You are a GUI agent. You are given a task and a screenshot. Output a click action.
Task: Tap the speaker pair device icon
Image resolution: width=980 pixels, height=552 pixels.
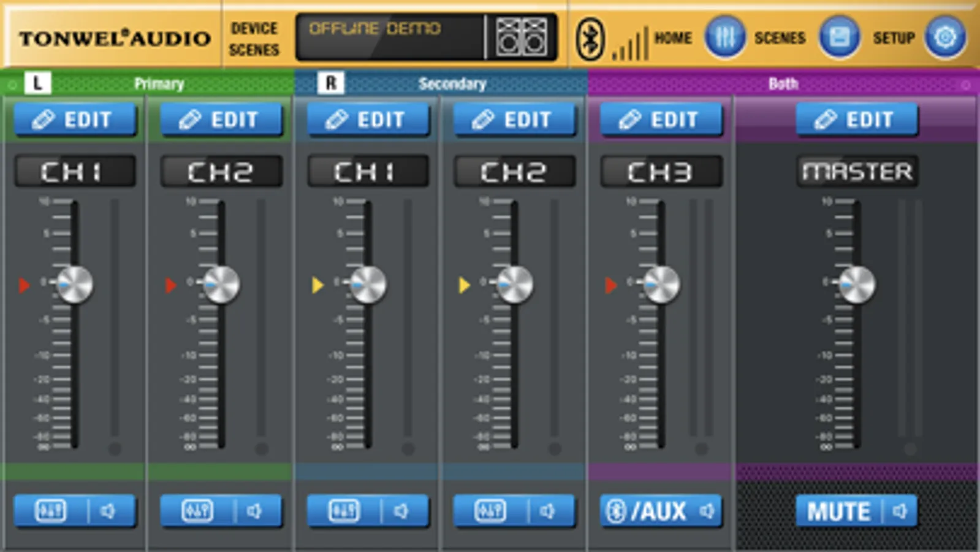(x=522, y=37)
